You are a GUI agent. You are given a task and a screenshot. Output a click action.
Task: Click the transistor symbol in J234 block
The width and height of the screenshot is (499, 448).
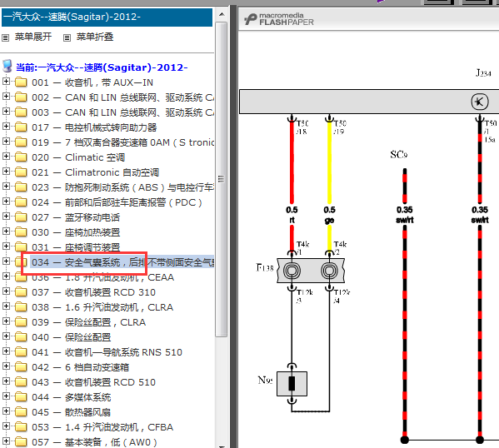click(480, 102)
